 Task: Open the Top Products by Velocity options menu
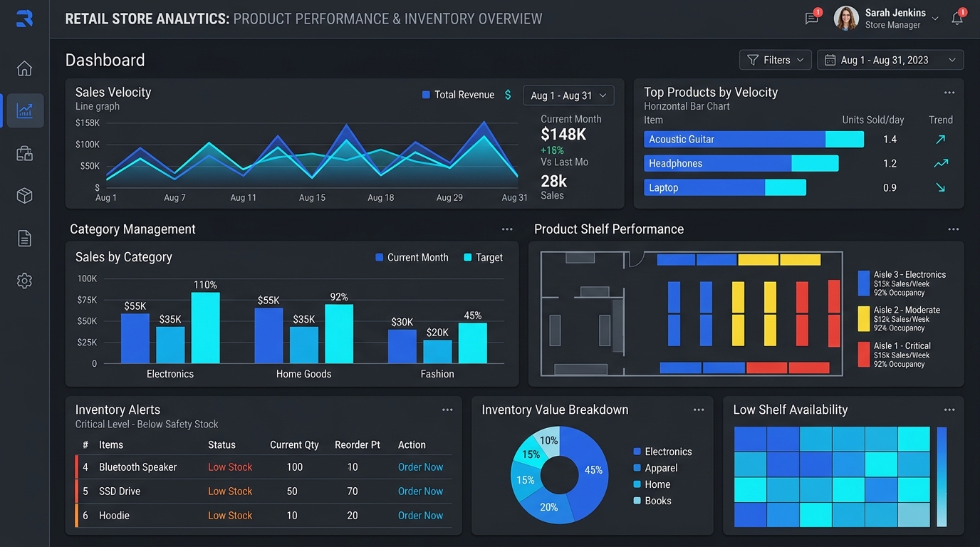pyautogui.click(x=949, y=93)
